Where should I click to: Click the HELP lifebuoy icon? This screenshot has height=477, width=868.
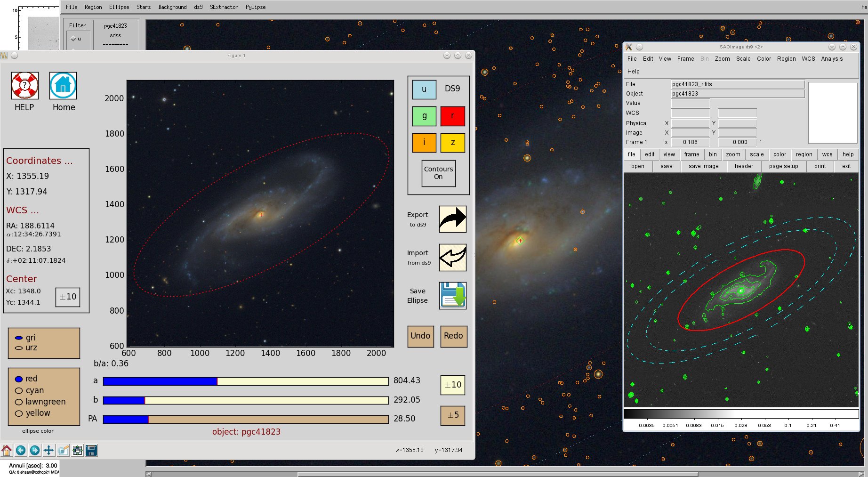(24, 86)
